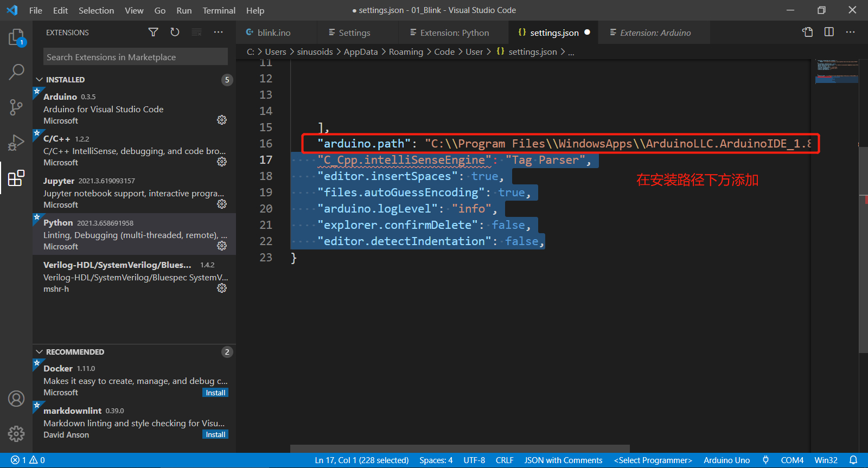
Task: Change file encoding UTF-8
Action: [x=474, y=460]
